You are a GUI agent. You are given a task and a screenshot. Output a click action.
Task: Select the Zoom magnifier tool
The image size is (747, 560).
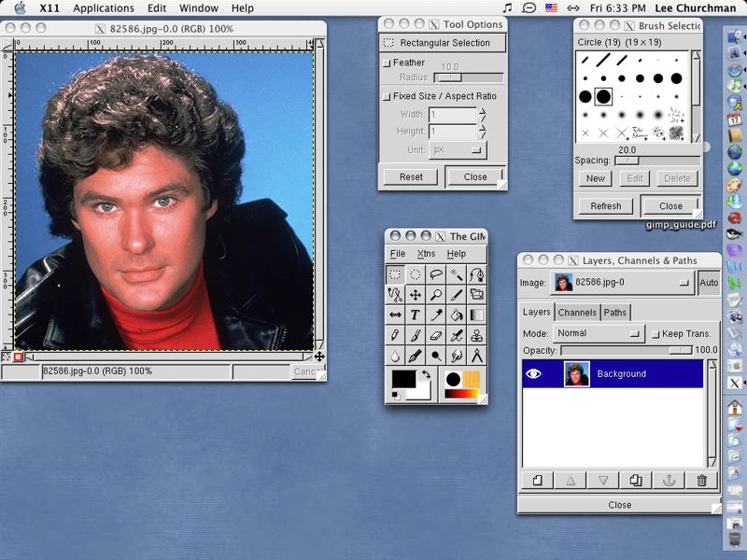436,295
